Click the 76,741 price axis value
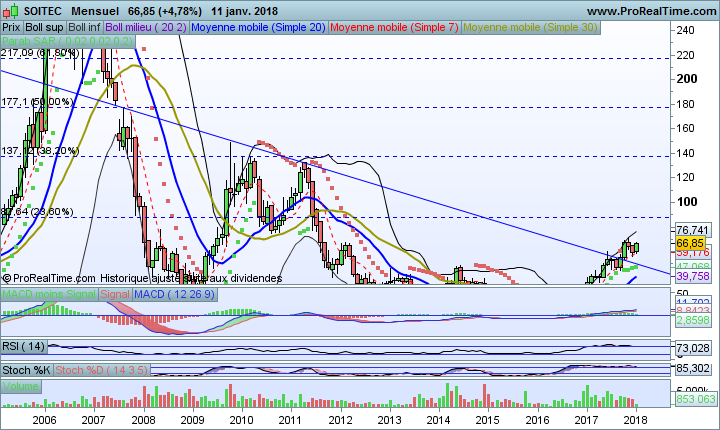 (x=692, y=230)
